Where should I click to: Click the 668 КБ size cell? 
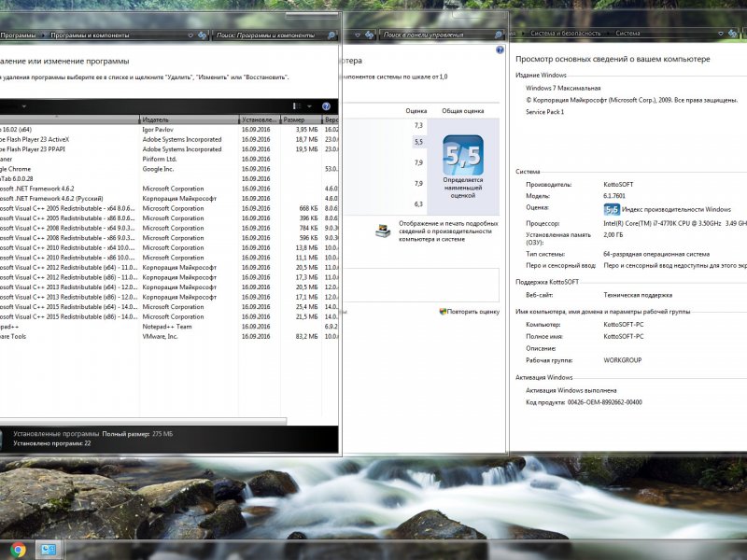tap(308, 208)
